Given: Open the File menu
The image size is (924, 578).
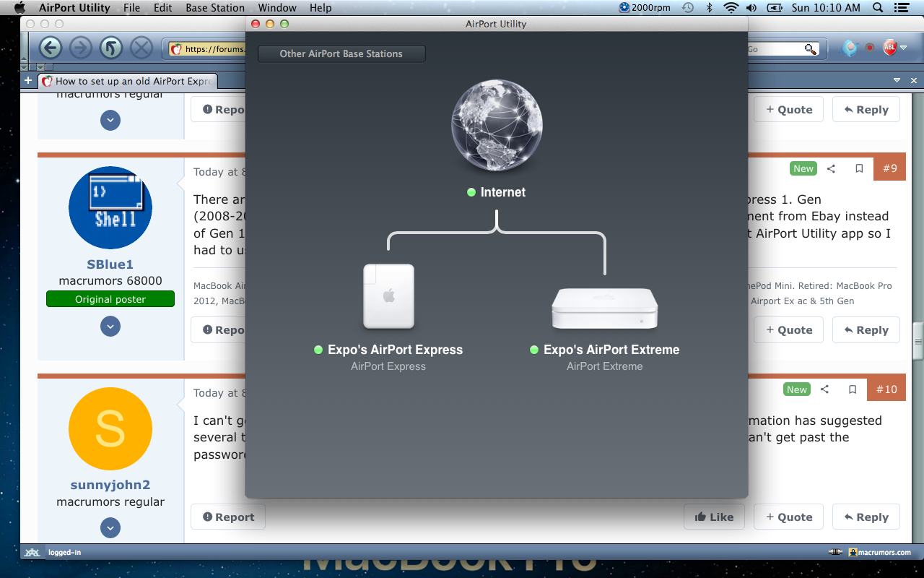Looking at the screenshot, I should click(x=132, y=8).
